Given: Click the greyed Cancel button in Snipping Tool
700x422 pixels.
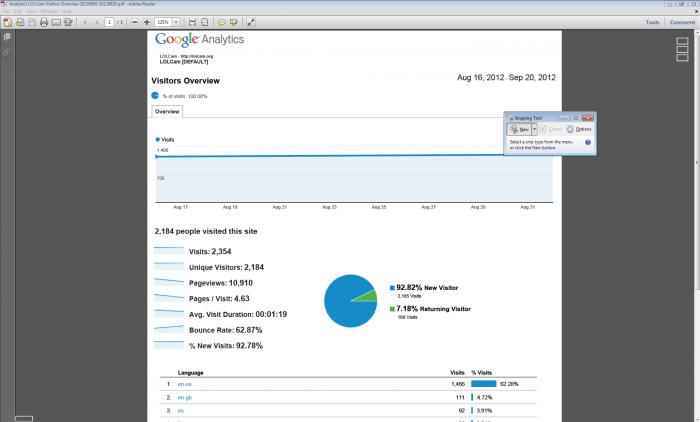Looking at the screenshot, I should (551, 130).
